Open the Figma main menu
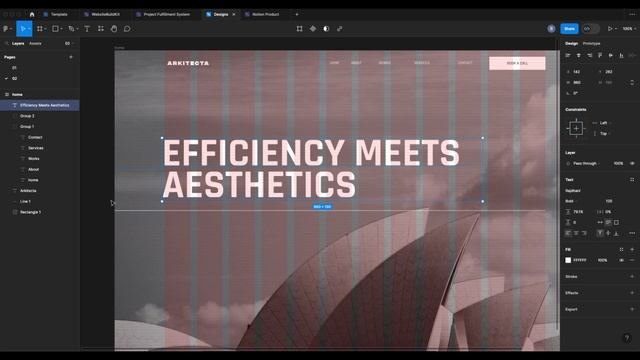 (7, 29)
